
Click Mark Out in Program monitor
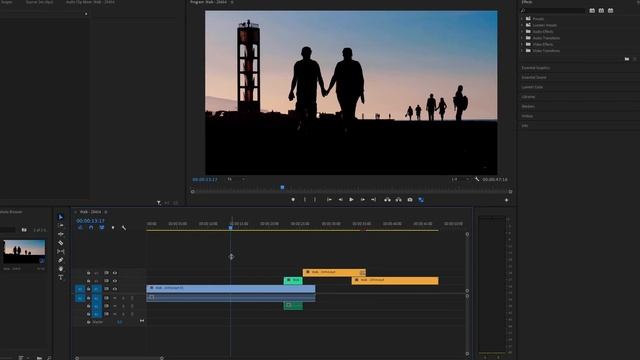[315, 200]
